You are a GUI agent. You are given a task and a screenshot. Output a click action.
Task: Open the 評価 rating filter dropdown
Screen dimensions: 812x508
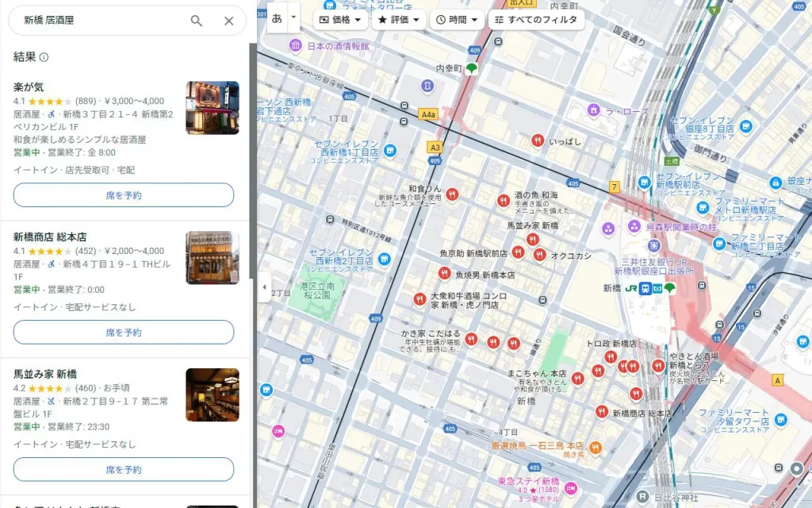(396, 19)
